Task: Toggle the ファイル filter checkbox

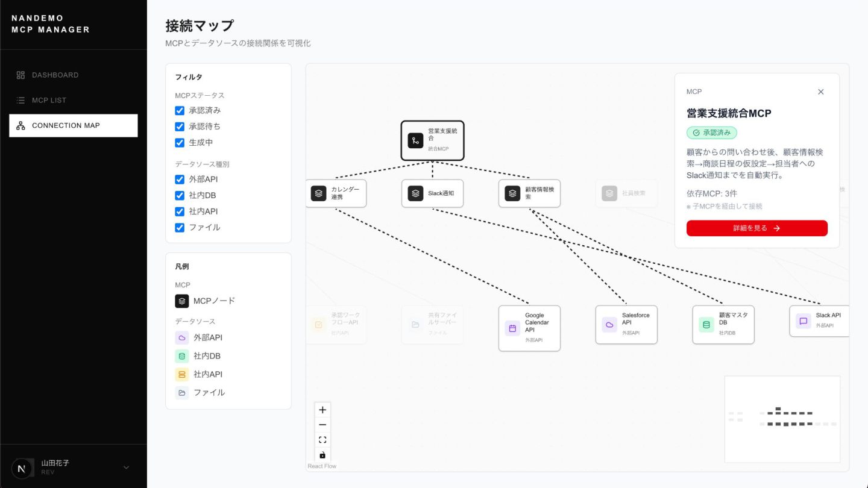Action: [x=180, y=228]
